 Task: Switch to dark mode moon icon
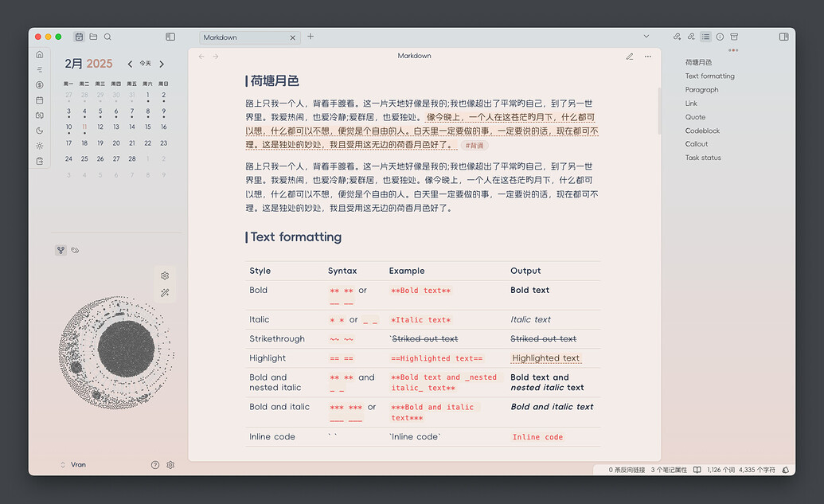40,131
